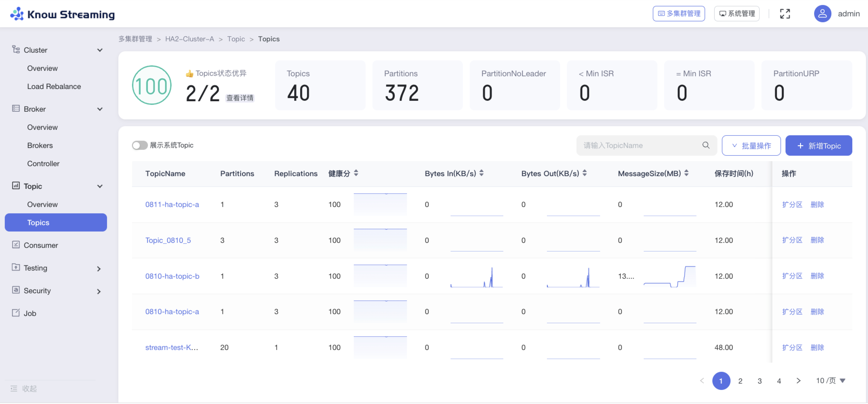Open the 10/页 page size dropdown
Screen dimensions: 868x404
click(x=831, y=381)
